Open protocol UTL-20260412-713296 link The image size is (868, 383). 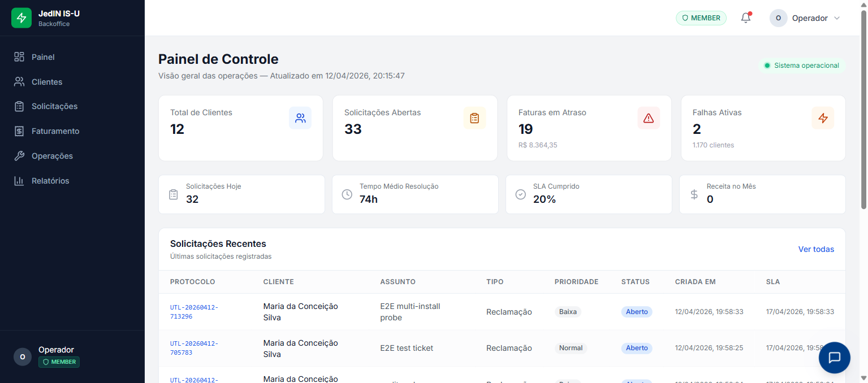point(194,312)
